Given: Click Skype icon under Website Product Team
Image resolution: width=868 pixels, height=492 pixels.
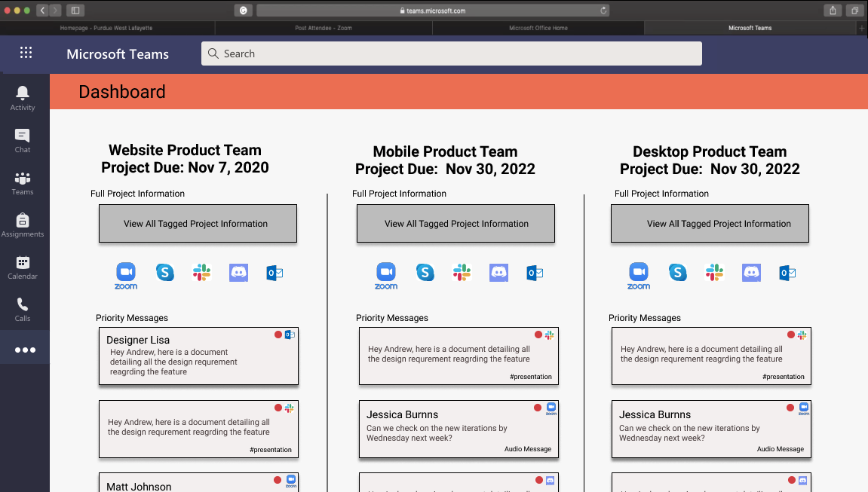Looking at the screenshot, I should click(x=165, y=273).
